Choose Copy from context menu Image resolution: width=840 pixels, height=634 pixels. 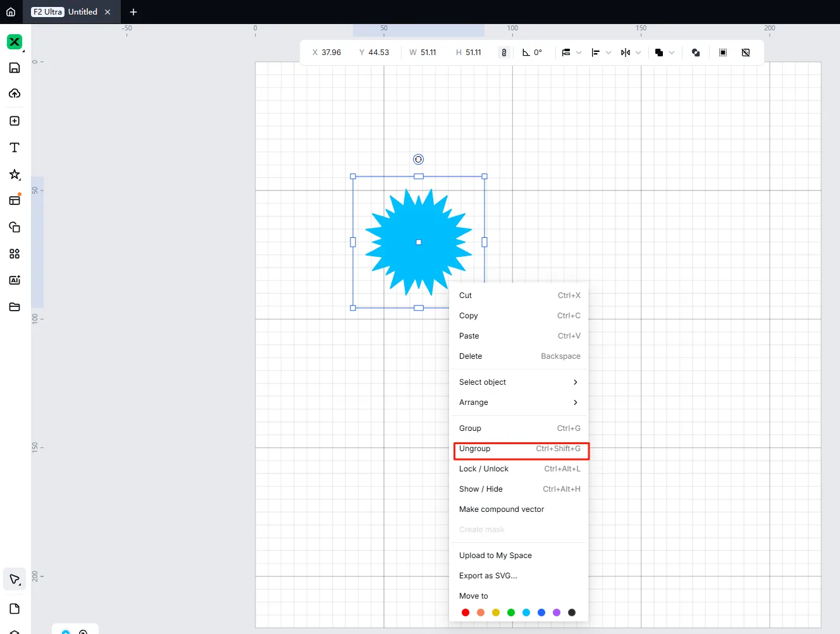pyautogui.click(x=519, y=316)
